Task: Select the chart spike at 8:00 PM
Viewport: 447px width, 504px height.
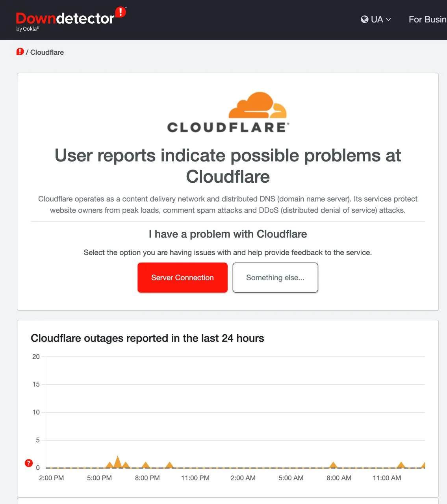Action: tap(146, 465)
